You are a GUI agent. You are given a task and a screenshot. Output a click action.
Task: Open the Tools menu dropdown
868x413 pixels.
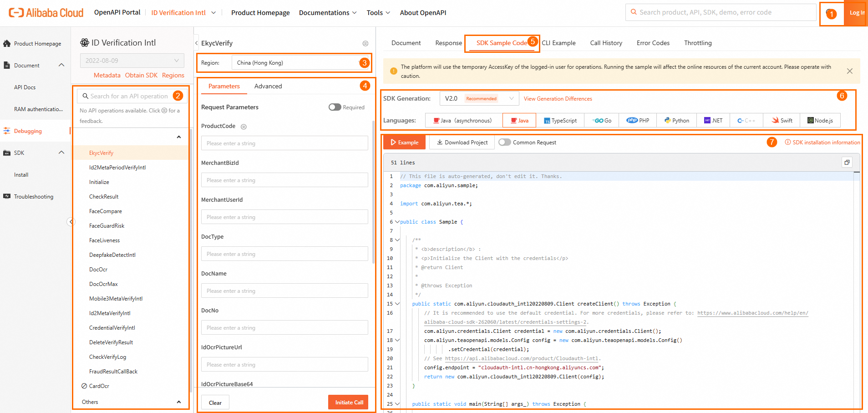[x=378, y=13]
